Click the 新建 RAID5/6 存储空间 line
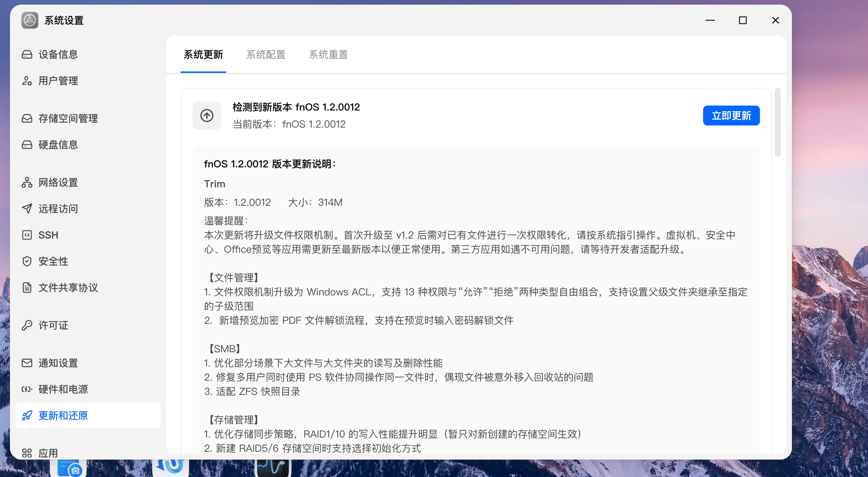This screenshot has width=868, height=477. pyautogui.click(x=312, y=448)
